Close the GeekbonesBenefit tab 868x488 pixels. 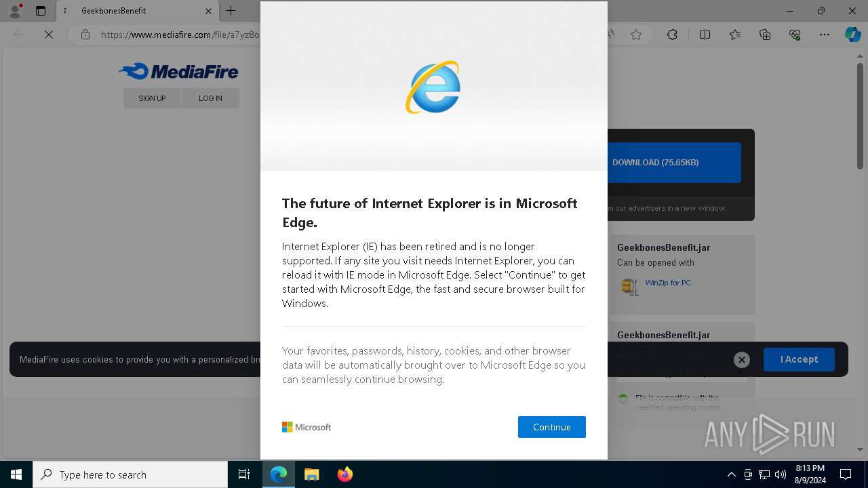pos(208,11)
